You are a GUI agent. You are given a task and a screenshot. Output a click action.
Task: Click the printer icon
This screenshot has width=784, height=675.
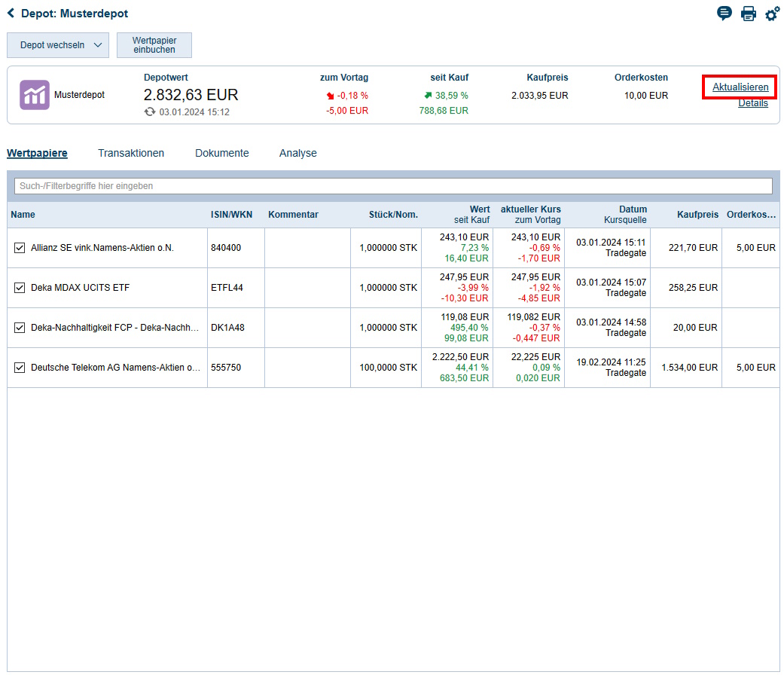749,14
